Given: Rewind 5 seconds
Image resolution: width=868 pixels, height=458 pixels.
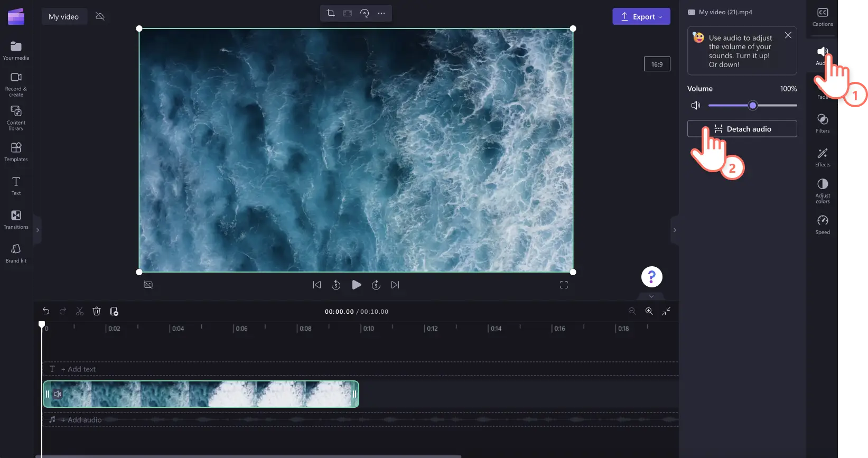Looking at the screenshot, I should coord(336,285).
